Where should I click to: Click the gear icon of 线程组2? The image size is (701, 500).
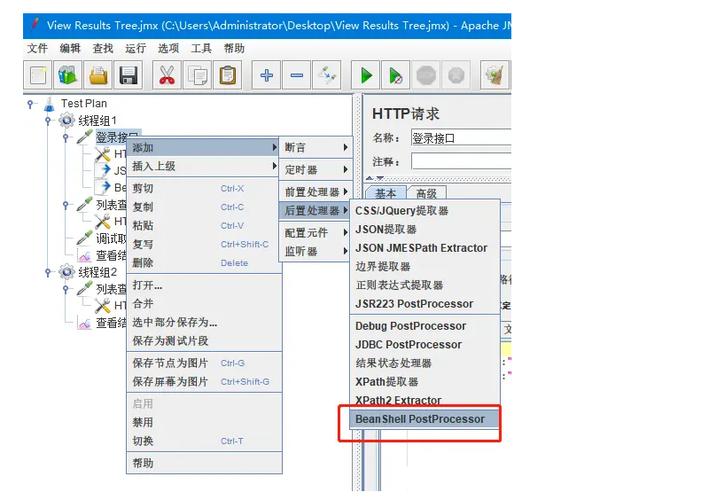click(67, 271)
